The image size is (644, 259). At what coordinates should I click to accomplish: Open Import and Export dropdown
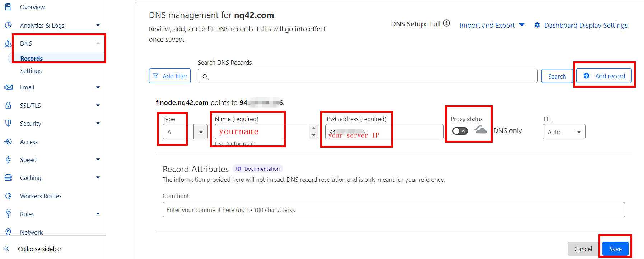pos(492,25)
